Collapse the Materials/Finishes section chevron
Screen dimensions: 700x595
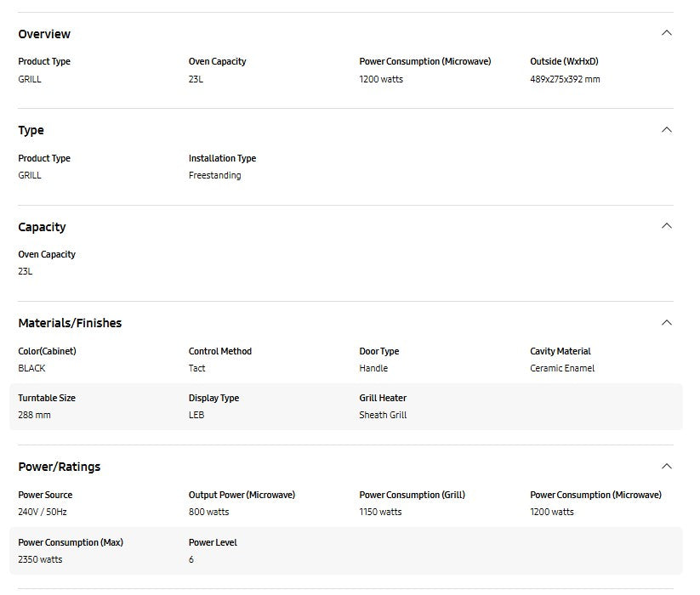[666, 323]
